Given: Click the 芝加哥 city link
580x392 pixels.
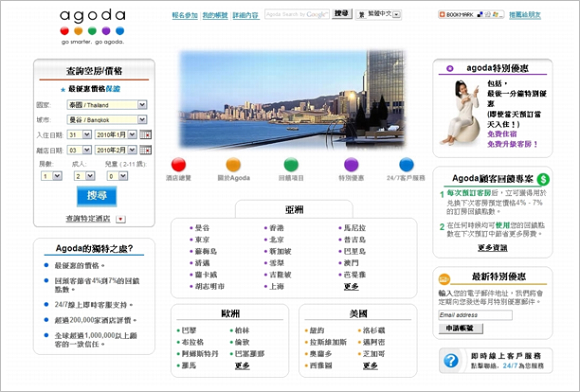Looking at the screenshot, I should point(374,354).
